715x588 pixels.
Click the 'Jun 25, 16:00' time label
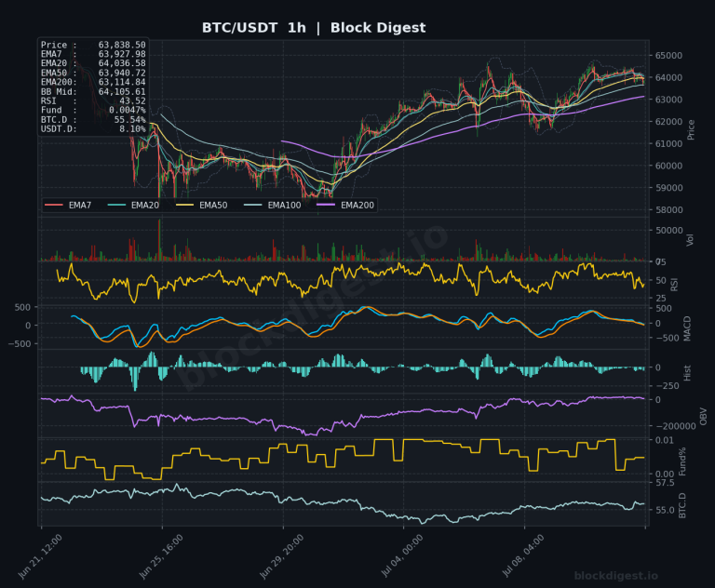(161, 556)
